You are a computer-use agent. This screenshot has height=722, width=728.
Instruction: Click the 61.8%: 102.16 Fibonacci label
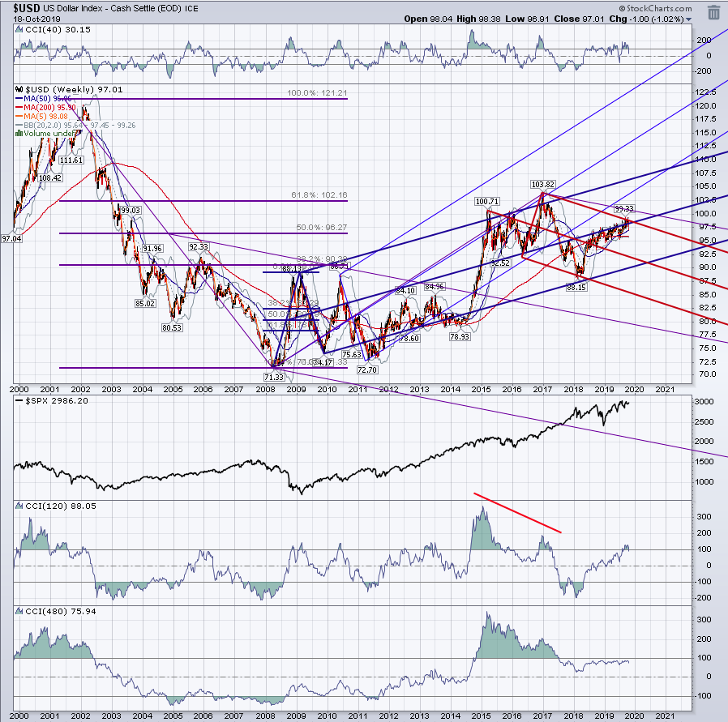point(319,195)
